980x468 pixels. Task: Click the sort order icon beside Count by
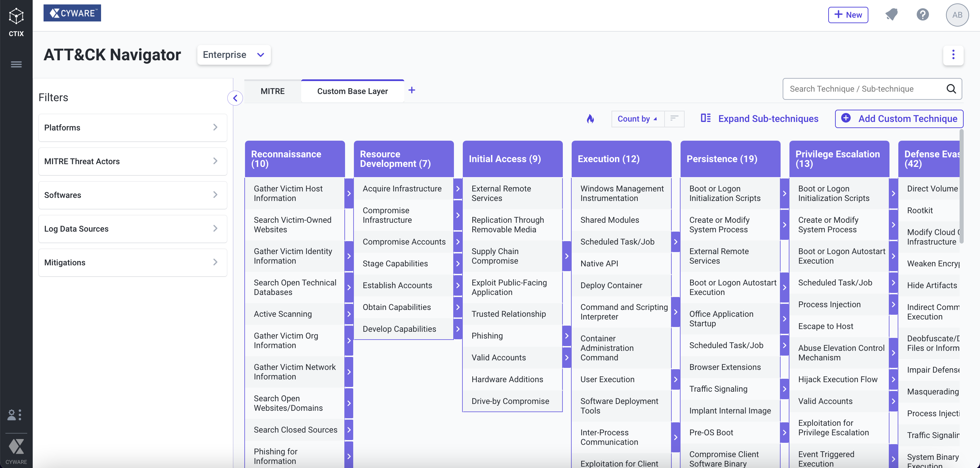click(x=674, y=119)
